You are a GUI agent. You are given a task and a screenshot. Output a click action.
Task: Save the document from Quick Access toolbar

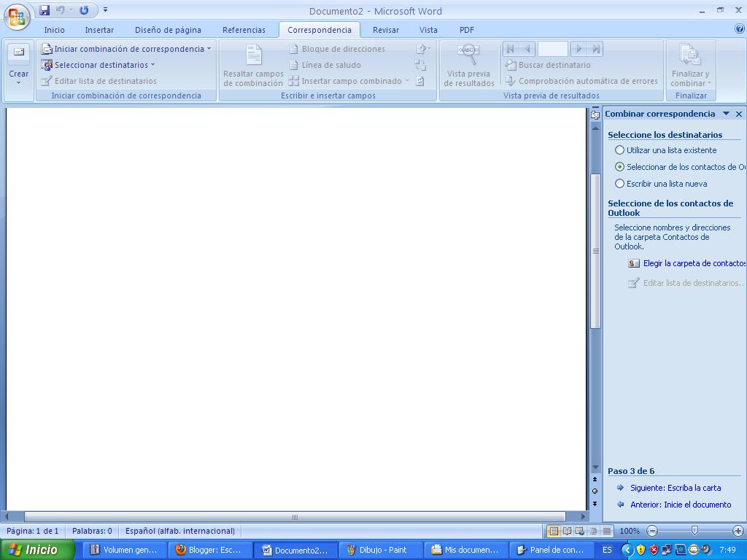(x=44, y=10)
